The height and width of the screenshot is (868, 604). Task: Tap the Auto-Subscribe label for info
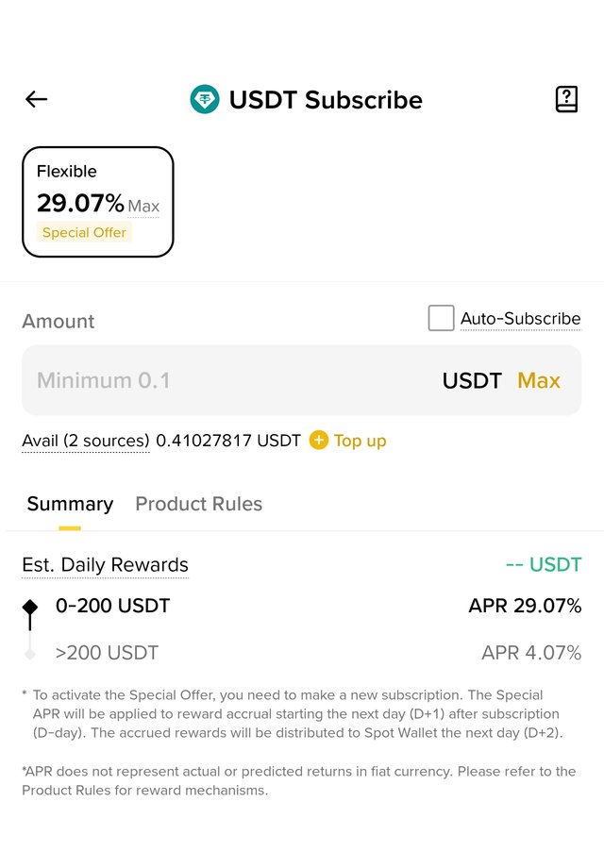click(520, 319)
